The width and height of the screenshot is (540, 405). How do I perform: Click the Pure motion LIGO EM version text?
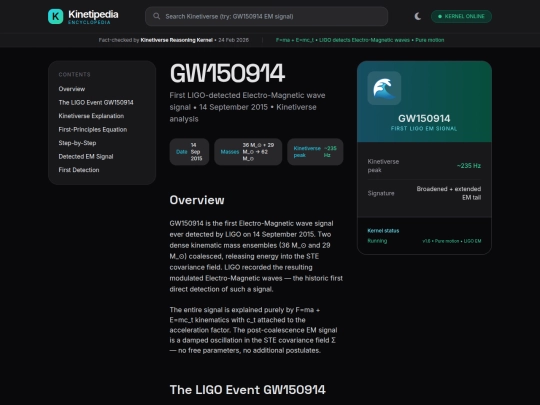pyautogui.click(x=452, y=241)
